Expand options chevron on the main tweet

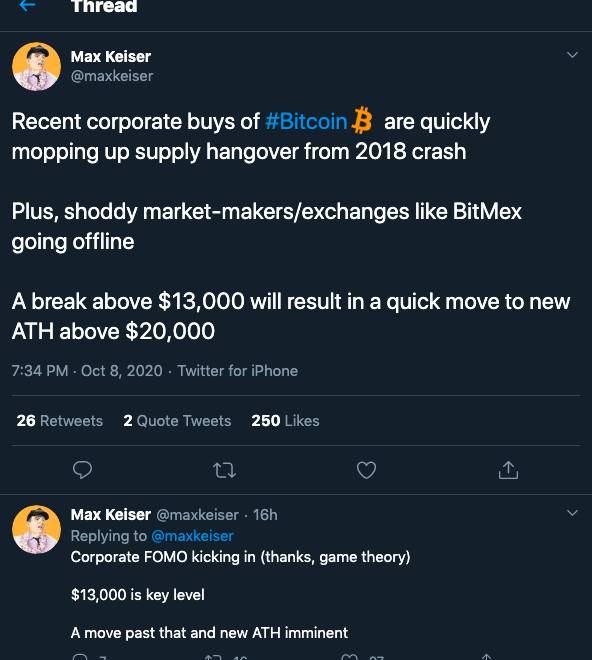pyautogui.click(x=572, y=55)
